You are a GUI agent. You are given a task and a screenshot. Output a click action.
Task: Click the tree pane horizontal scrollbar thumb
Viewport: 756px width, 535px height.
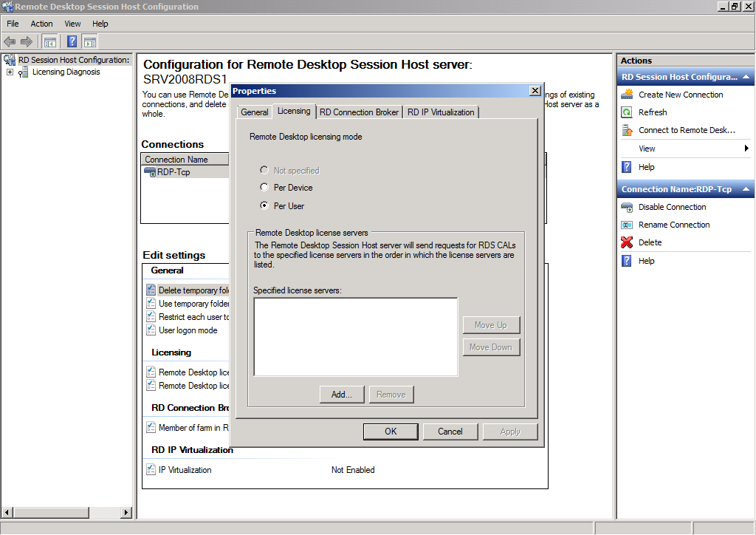(51, 512)
